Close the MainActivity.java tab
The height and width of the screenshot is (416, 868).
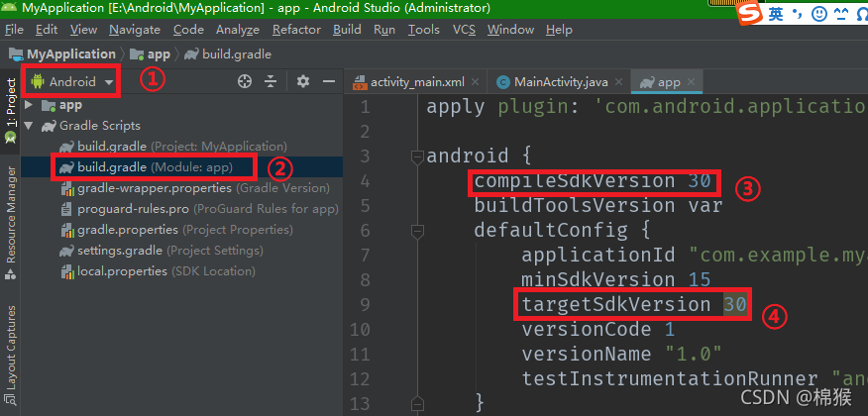(618, 82)
